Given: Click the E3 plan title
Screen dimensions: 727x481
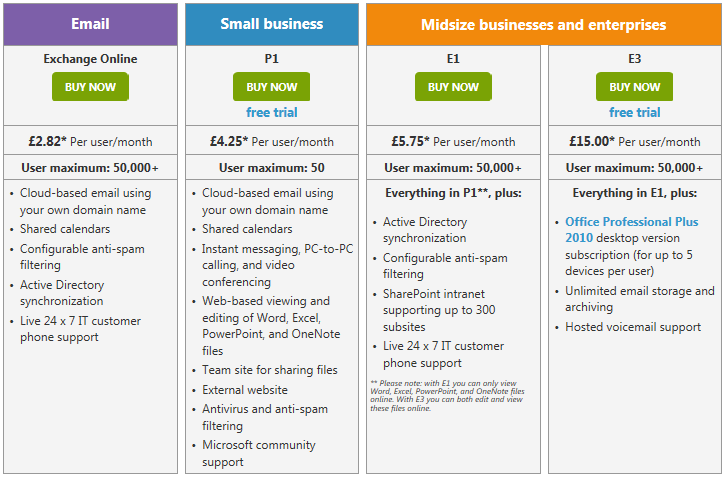Looking at the screenshot, I should click(x=634, y=59).
